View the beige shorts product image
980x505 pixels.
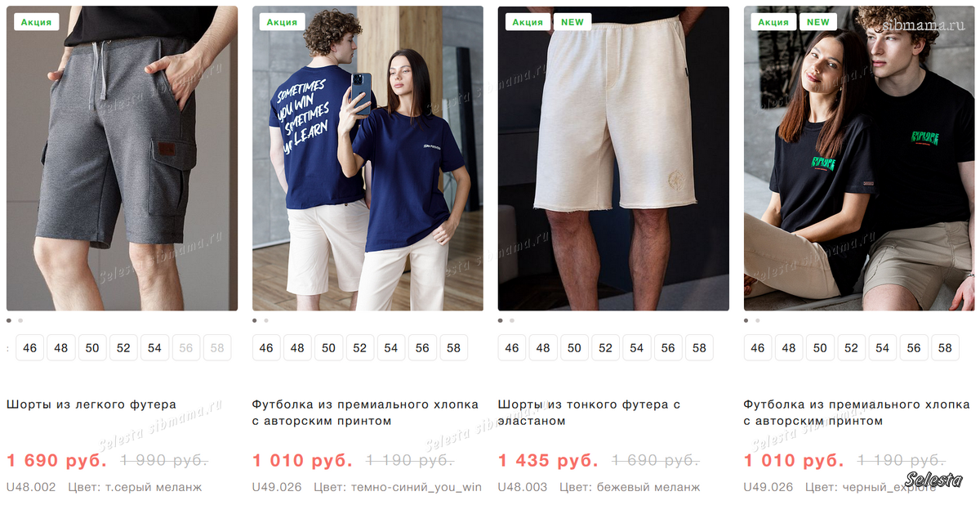click(613, 159)
